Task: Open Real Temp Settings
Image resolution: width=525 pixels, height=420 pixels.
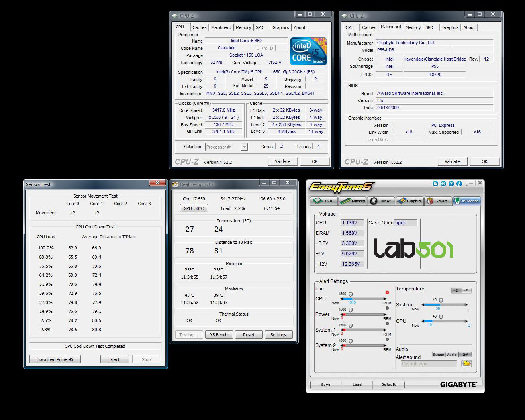Action: pyautogui.click(x=278, y=335)
